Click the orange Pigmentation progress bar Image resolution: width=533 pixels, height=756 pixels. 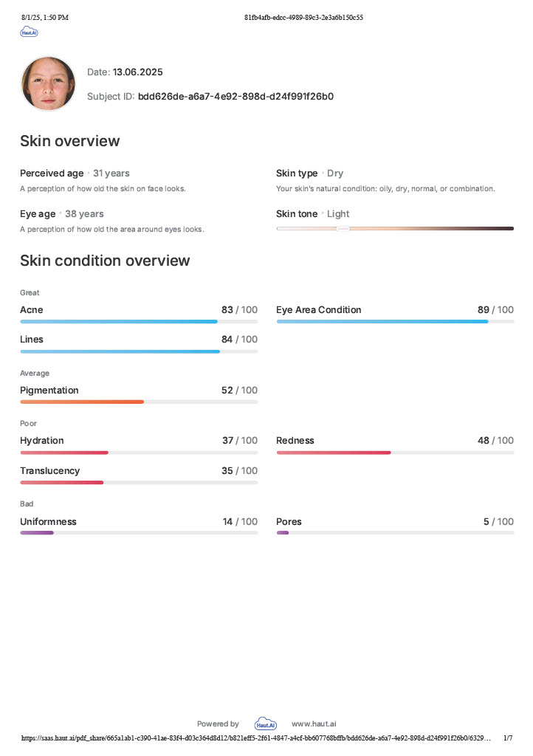click(x=82, y=402)
